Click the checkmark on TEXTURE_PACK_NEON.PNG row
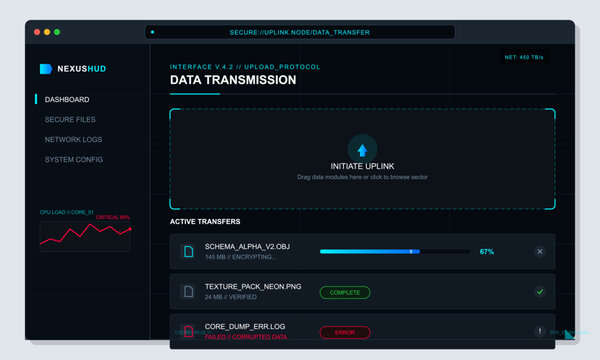600x360 pixels. pyautogui.click(x=540, y=292)
